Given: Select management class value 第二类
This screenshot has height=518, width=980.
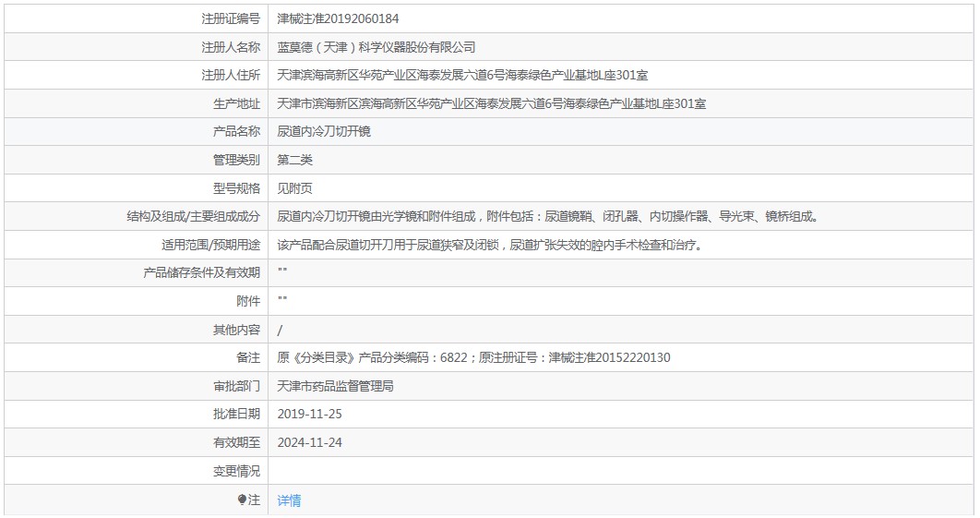Looking at the screenshot, I should (295, 160).
